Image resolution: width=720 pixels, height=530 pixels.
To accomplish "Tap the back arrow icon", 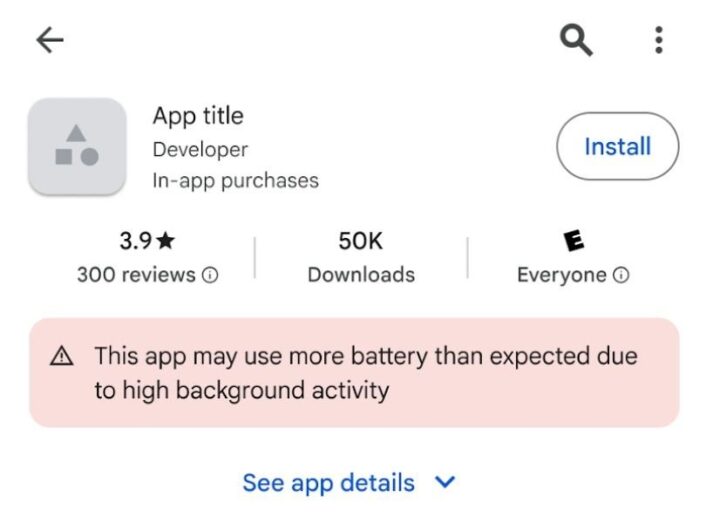I will [x=49, y=40].
